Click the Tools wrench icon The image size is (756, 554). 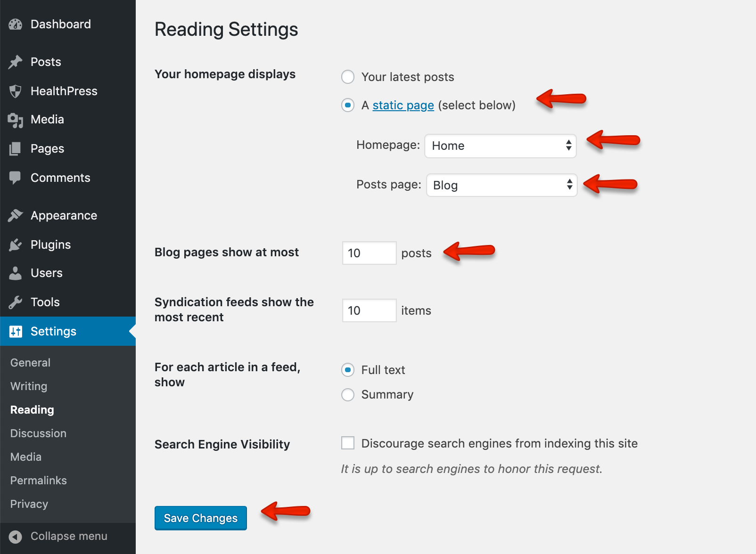tap(16, 302)
